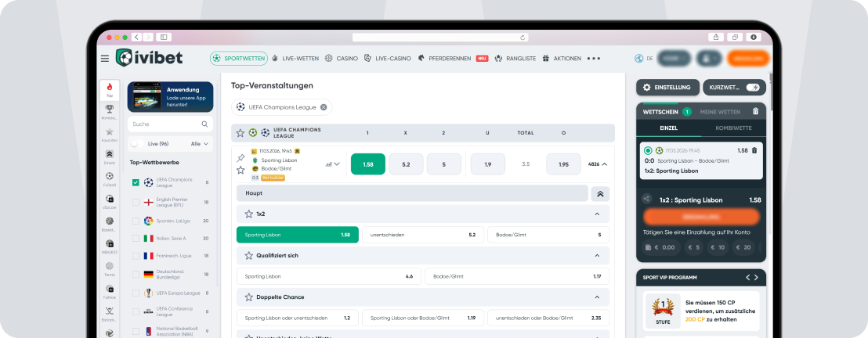Open the Anwendung app download banner

[x=170, y=97]
